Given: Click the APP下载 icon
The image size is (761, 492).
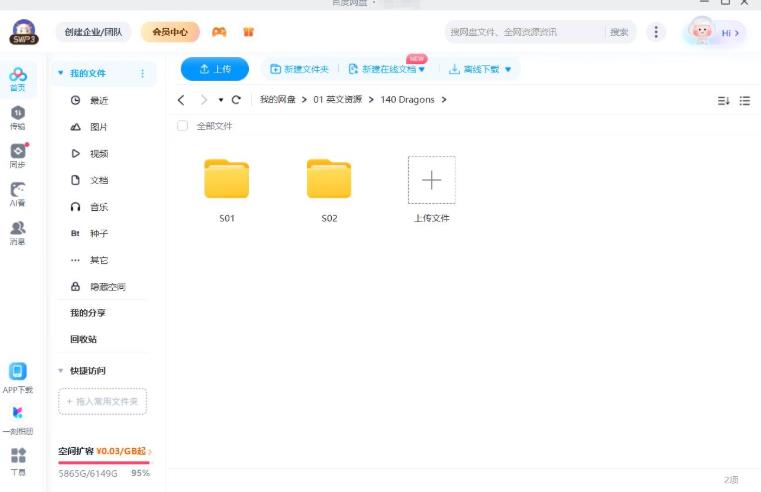Looking at the screenshot, I should tap(18, 378).
